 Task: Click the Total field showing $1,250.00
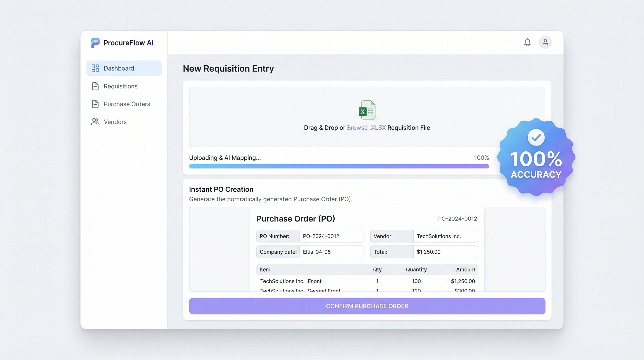[445, 252]
